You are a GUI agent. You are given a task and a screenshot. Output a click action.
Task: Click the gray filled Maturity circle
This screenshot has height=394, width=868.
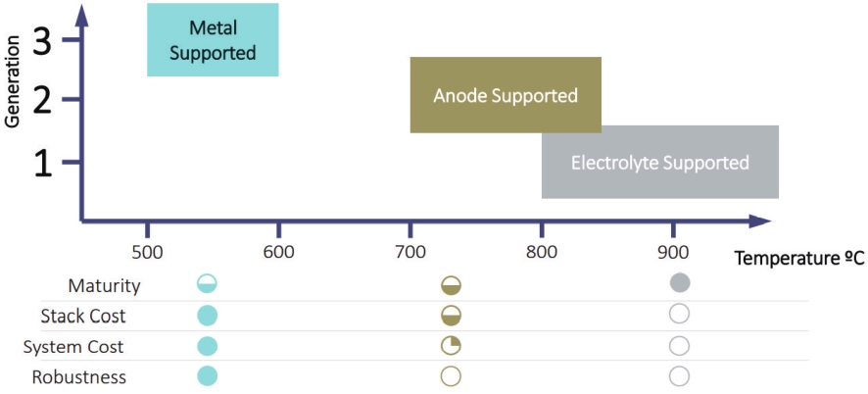pos(679,282)
